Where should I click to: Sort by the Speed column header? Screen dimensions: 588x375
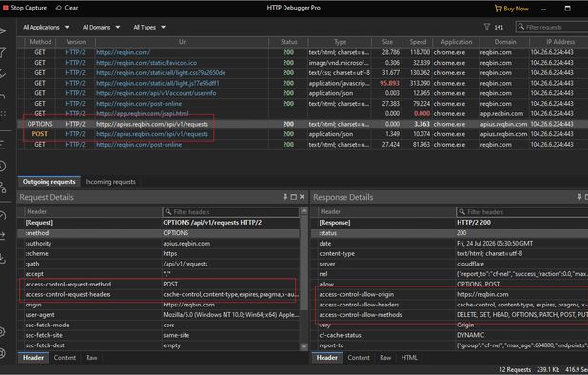point(418,42)
